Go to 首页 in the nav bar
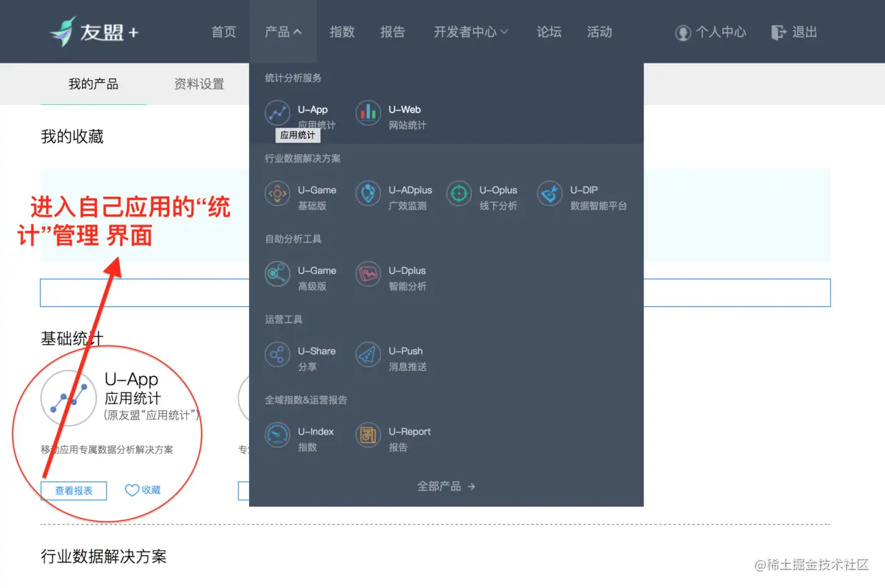Image resolution: width=885 pixels, height=588 pixels. coord(223,31)
